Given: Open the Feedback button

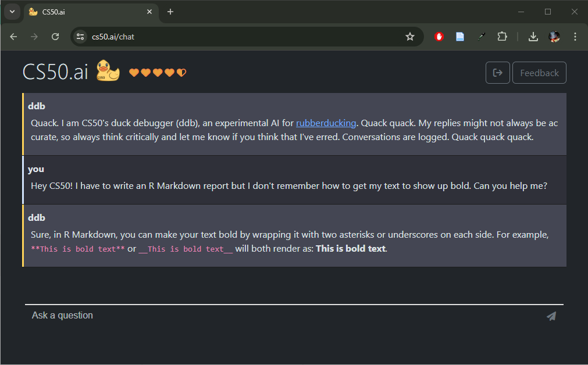Looking at the screenshot, I should click(539, 73).
